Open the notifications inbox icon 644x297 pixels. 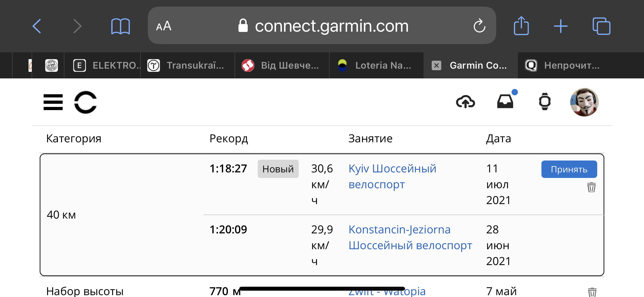pyautogui.click(x=505, y=101)
